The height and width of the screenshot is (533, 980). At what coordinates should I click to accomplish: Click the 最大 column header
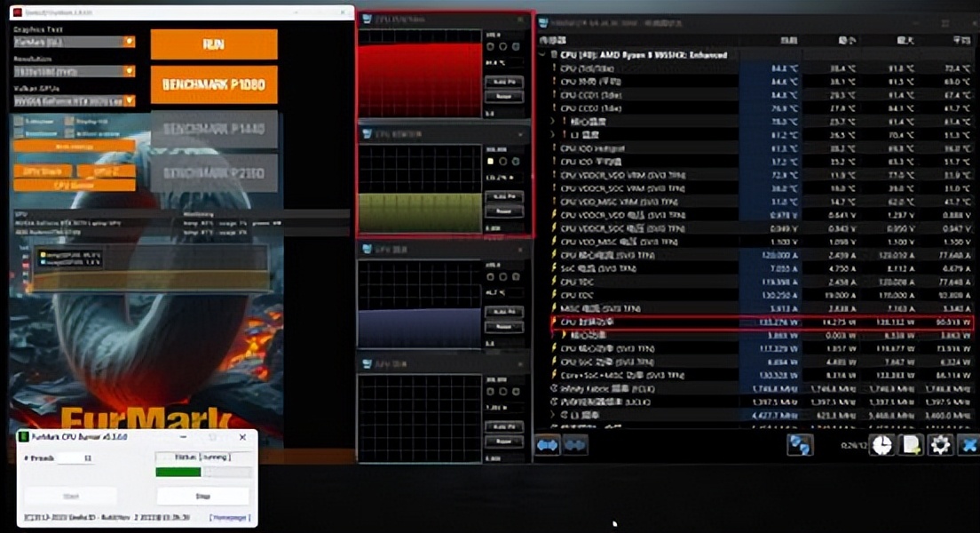[x=905, y=41]
